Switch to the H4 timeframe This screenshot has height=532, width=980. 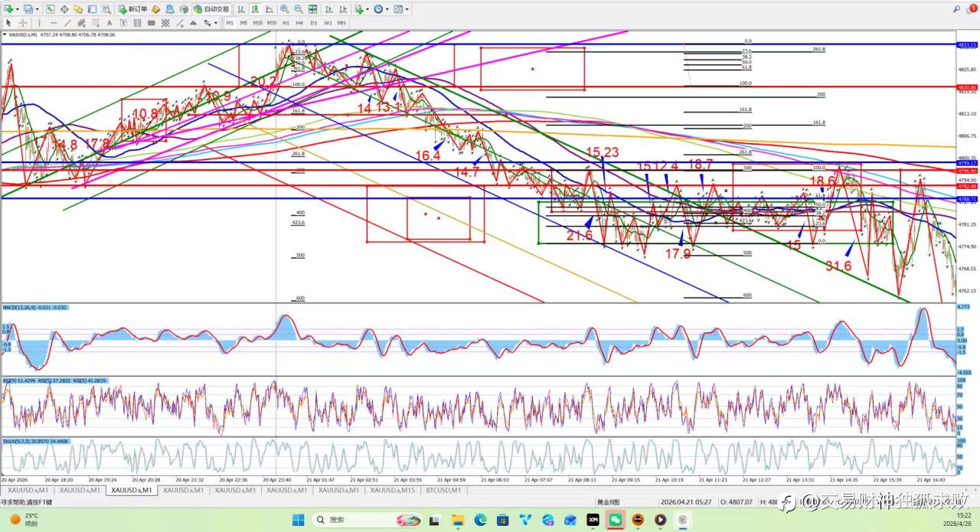[x=299, y=23]
